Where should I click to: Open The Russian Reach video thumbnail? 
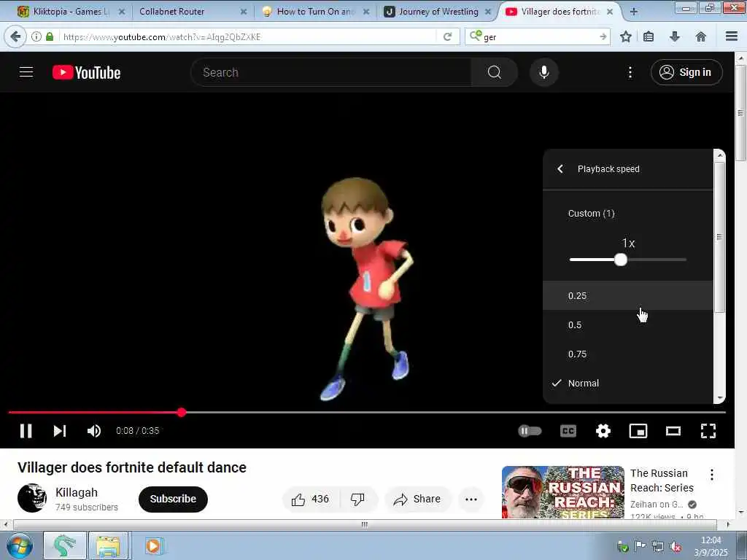point(562,492)
